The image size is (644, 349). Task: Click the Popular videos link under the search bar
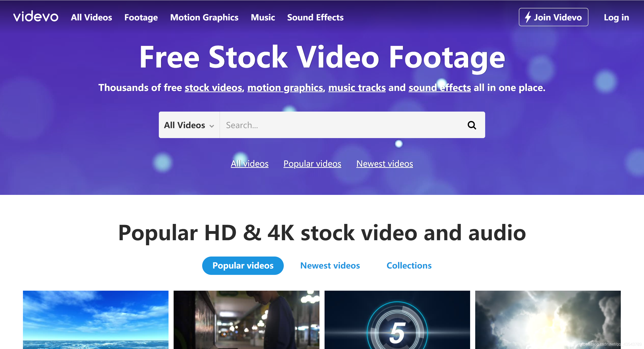click(312, 164)
